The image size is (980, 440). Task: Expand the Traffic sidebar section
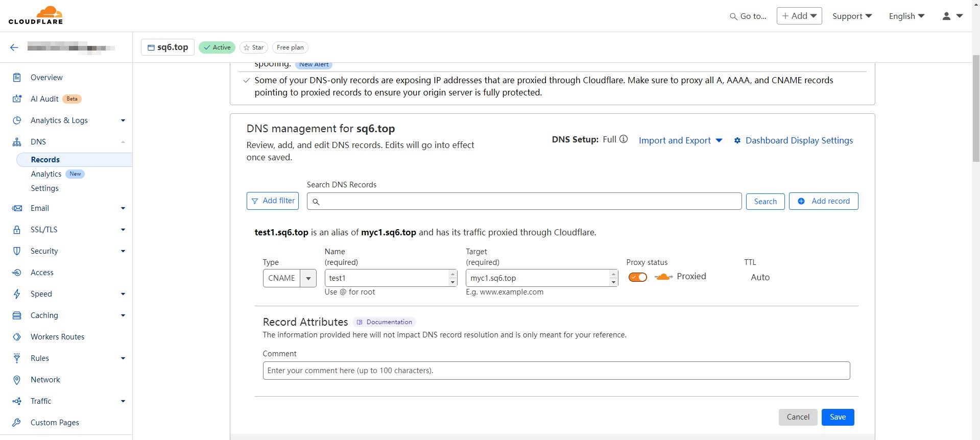point(123,401)
